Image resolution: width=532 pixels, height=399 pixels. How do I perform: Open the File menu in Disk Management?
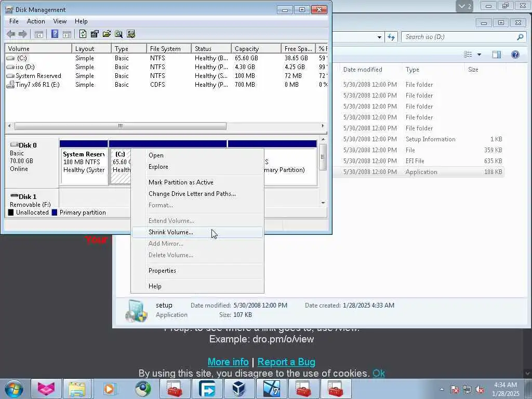pyautogui.click(x=14, y=21)
